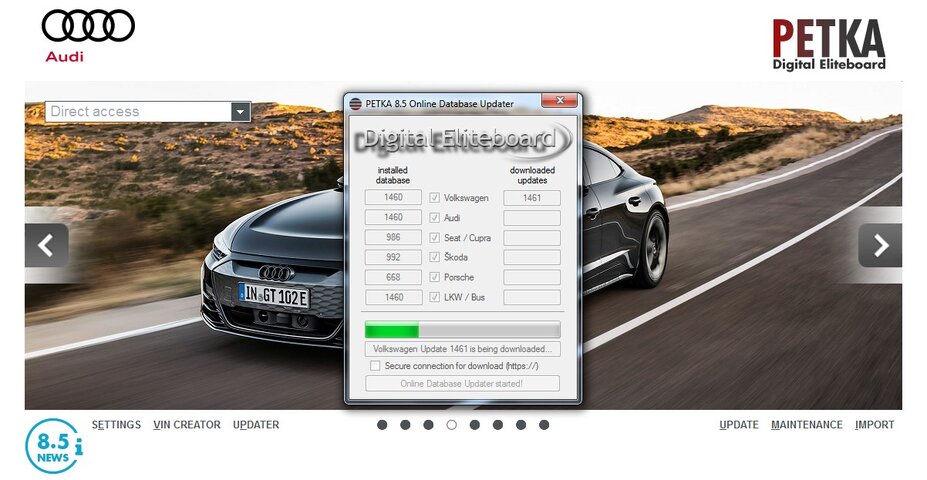
Task: Click Audi downloaded updates empty field
Action: click(x=532, y=218)
